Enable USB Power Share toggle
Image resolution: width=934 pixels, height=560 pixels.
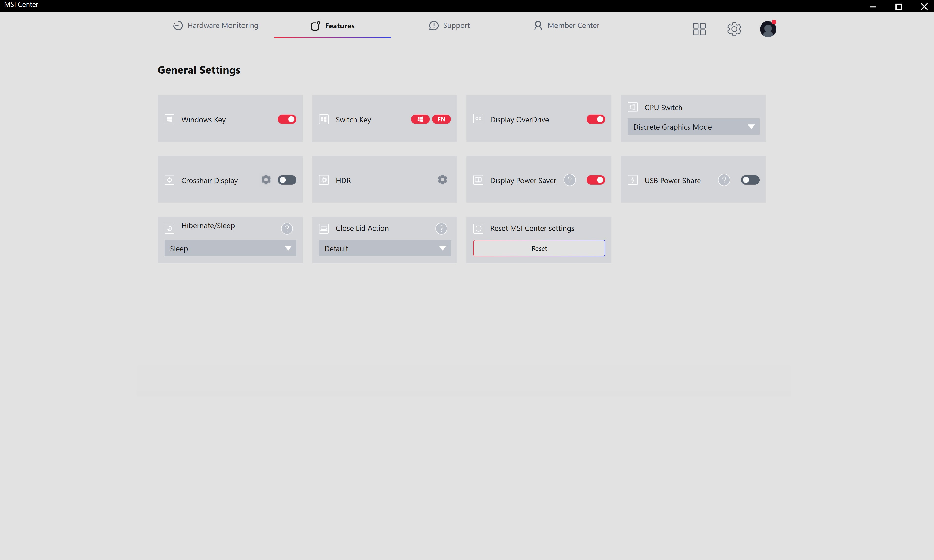click(750, 180)
